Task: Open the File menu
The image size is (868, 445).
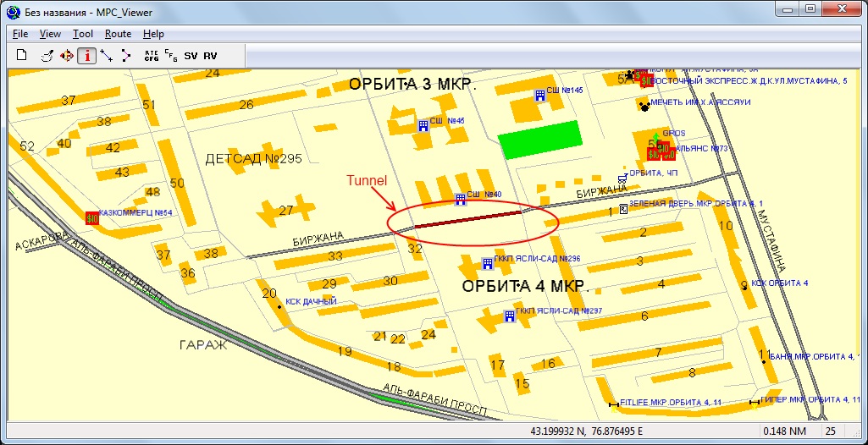Action: click(21, 34)
